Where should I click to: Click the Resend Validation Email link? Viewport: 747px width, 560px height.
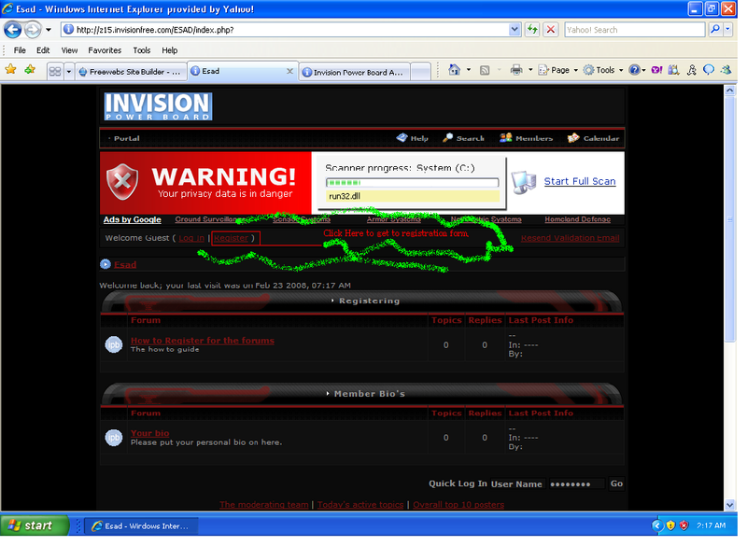pos(570,238)
